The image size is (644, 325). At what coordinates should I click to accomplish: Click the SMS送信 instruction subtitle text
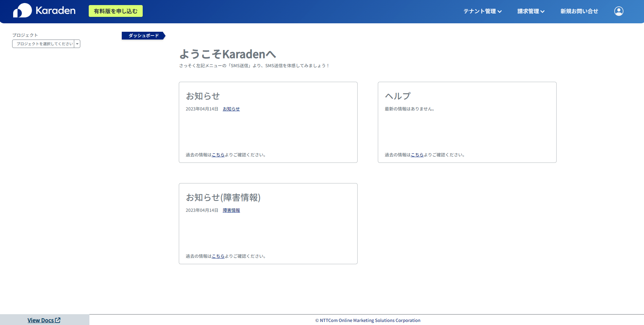pyautogui.click(x=254, y=66)
